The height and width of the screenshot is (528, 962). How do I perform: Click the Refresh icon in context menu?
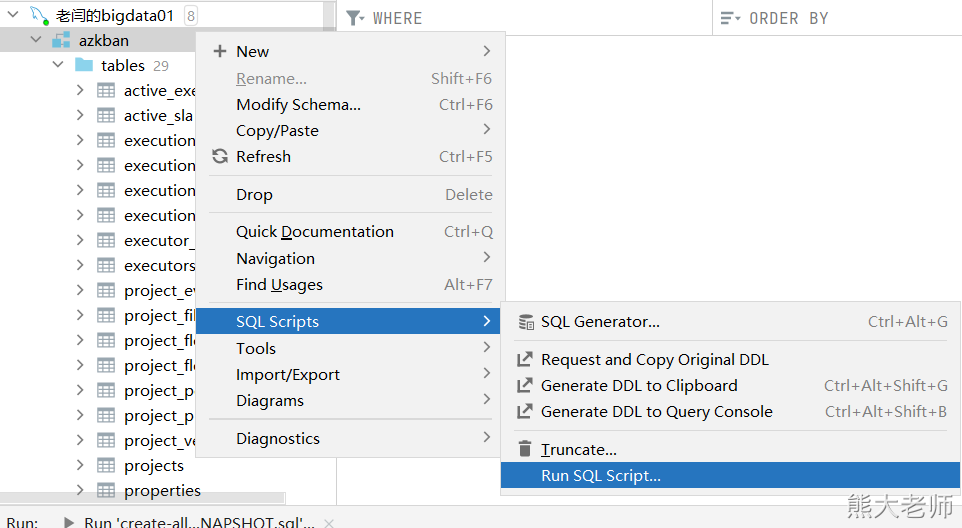click(220, 157)
